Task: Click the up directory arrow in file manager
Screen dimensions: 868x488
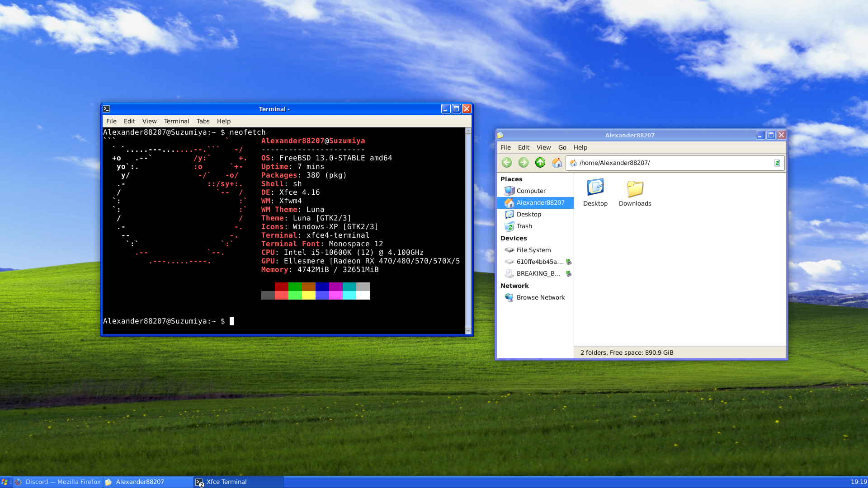Action: click(x=540, y=163)
